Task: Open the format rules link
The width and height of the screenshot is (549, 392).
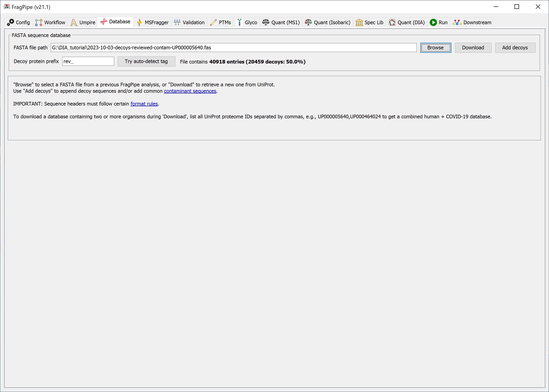Action: (144, 104)
